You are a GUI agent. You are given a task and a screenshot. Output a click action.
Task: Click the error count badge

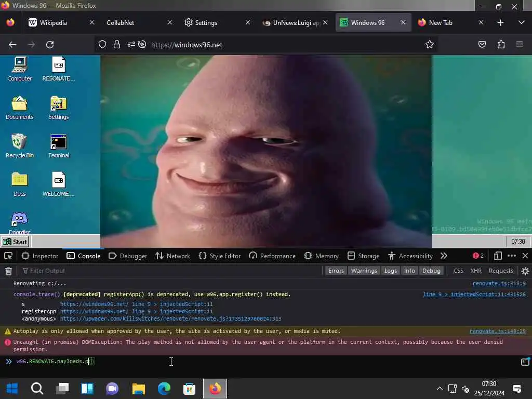pos(478,256)
